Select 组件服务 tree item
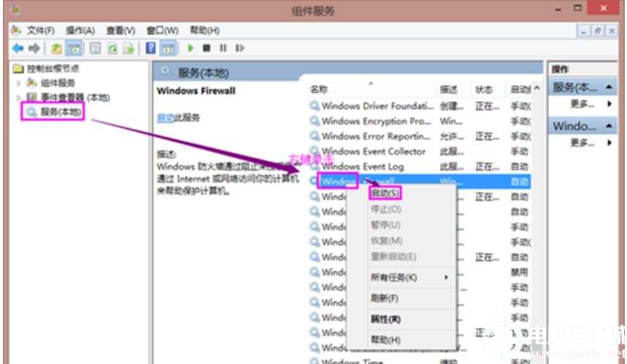The width and height of the screenshot is (627, 364). tap(58, 83)
